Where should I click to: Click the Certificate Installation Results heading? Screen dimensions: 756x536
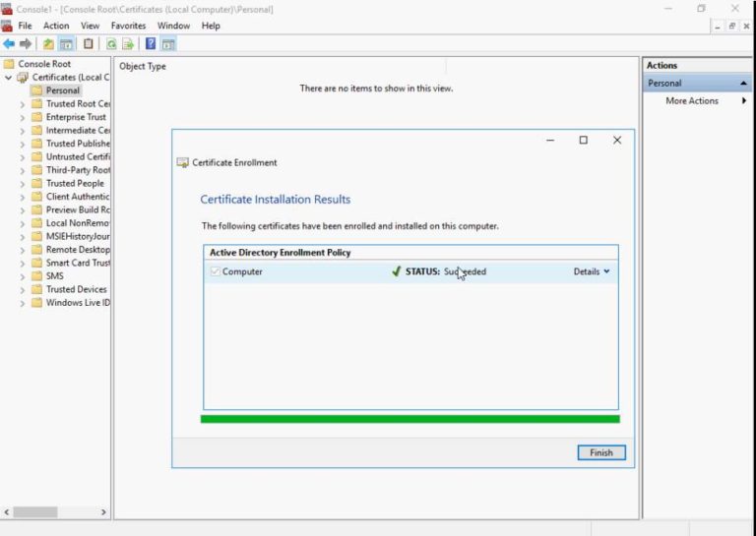click(276, 200)
